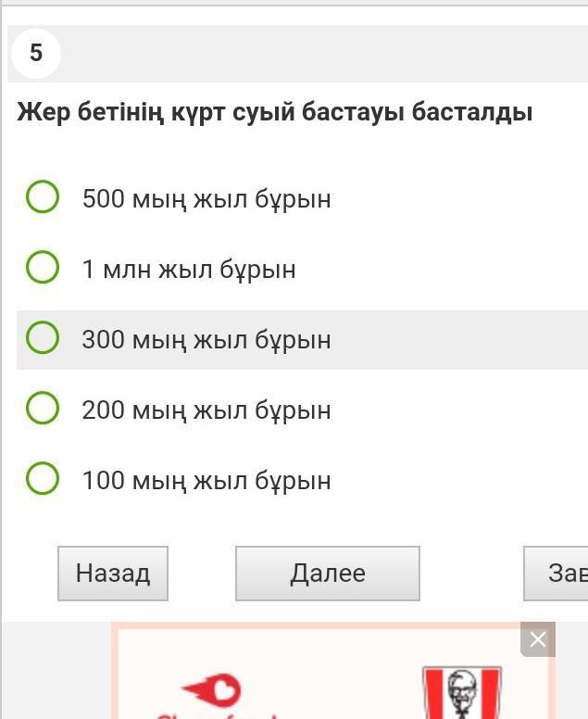This screenshot has height=719, width=588.
Task: Pick the 100 мың жыл бұрын radio circle
Action: click(x=43, y=479)
